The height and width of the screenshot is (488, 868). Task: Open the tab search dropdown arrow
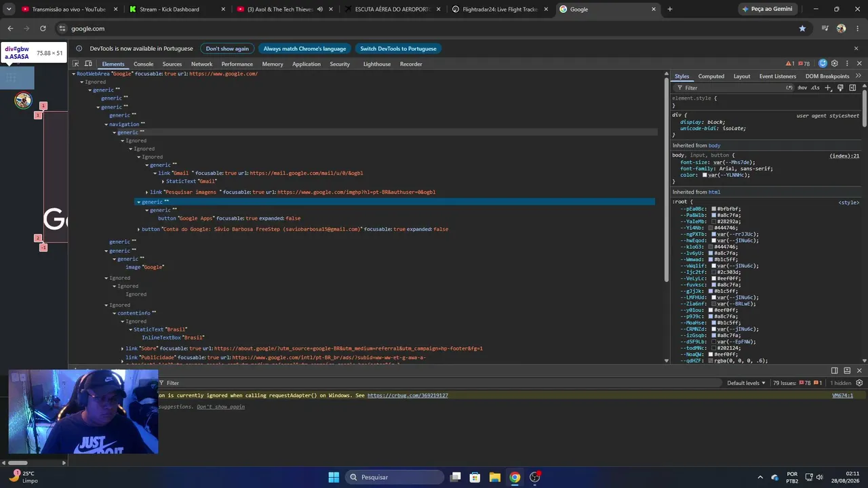pyautogui.click(x=9, y=9)
